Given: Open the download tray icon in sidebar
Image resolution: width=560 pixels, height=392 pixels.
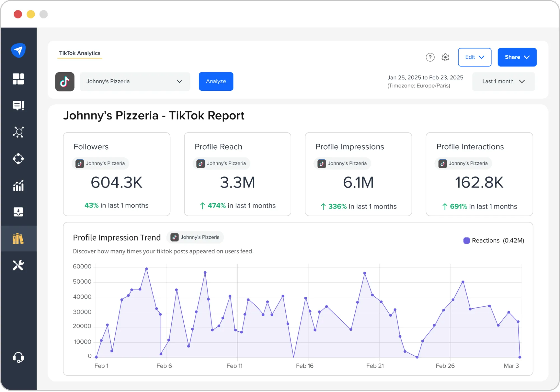Looking at the screenshot, I should 18,212.
